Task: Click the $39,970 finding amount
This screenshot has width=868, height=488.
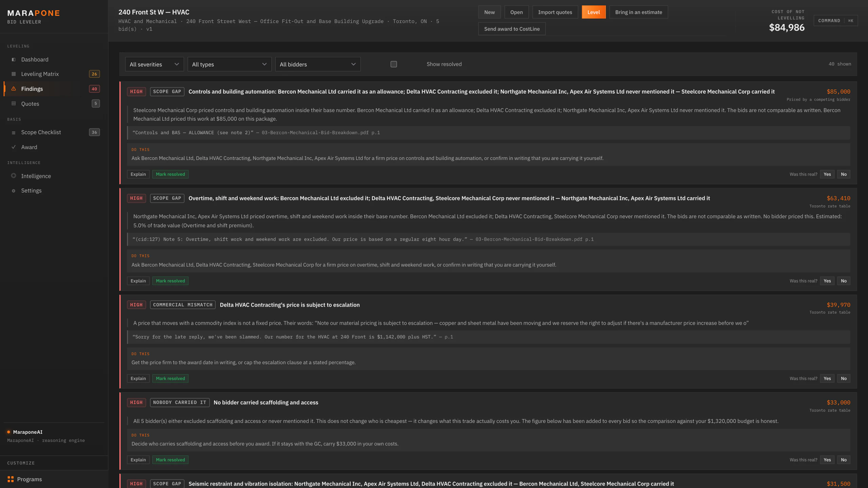Action: click(838, 305)
